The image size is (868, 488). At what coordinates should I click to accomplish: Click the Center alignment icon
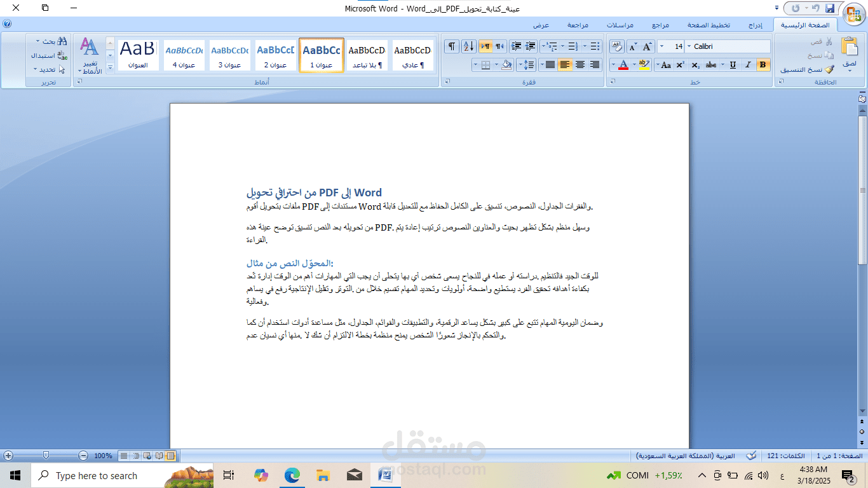(x=580, y=65)
